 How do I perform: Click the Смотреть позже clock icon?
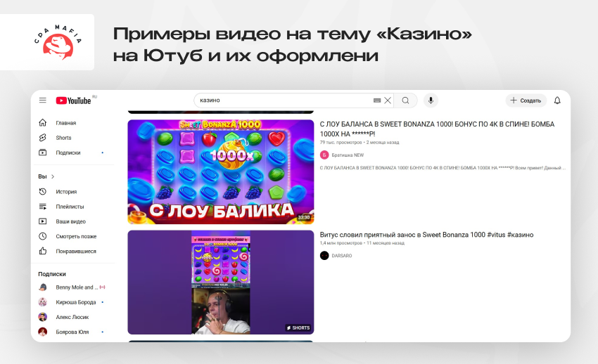43,236
